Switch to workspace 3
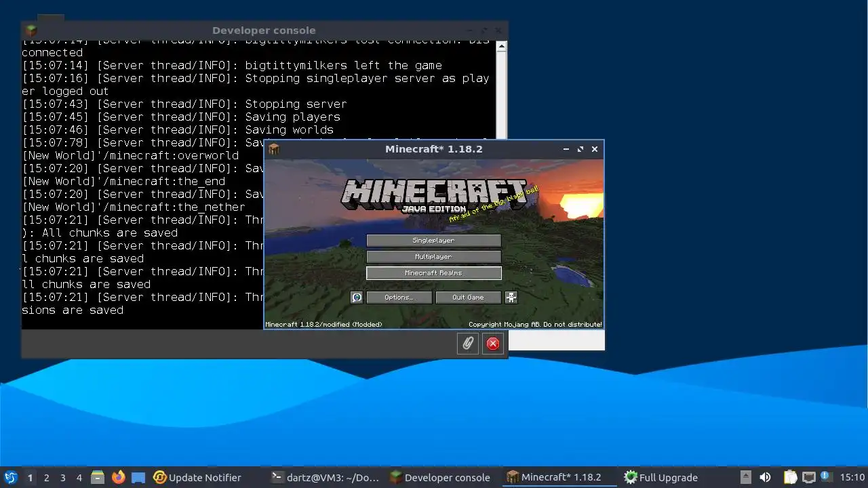The width and height of the screenshot is (868, 488). pyautogui.click(x=62, y=477)
